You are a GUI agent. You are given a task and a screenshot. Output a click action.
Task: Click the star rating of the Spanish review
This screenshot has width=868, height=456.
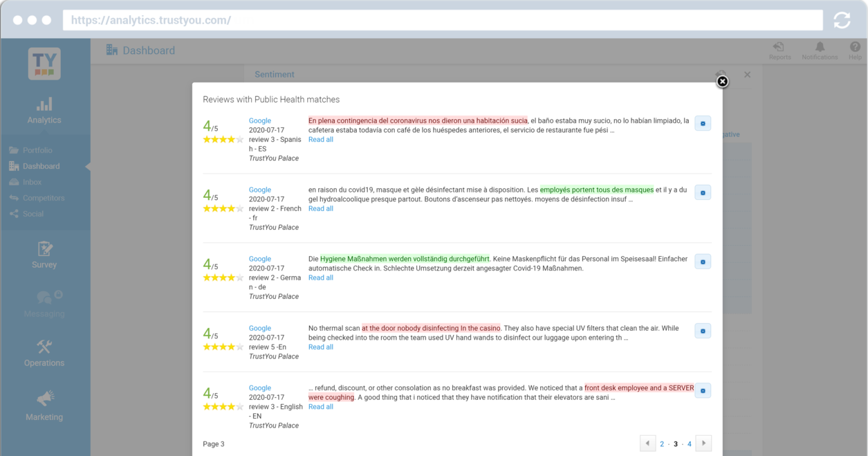click(223, 140)
